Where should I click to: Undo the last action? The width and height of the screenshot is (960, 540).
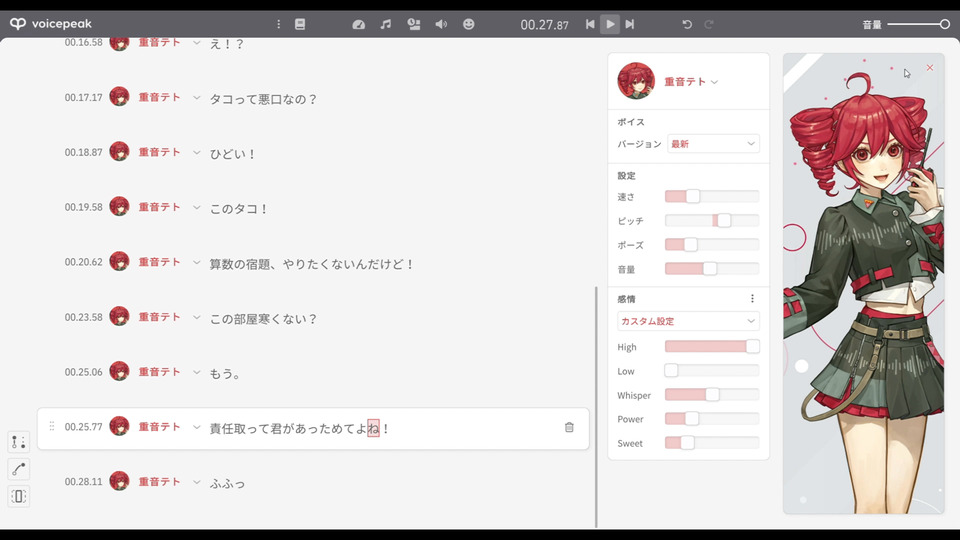click(x=687, y=24)
